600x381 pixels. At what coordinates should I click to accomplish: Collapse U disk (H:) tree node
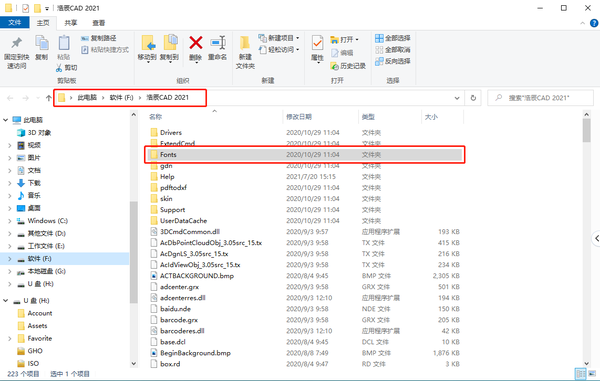tap(5, 301)
